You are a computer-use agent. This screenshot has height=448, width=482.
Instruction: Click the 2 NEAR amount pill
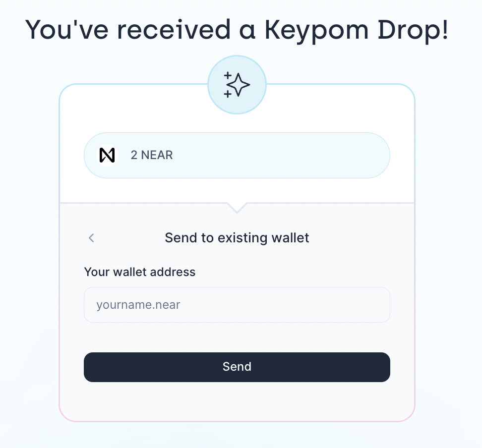[237, 155]
